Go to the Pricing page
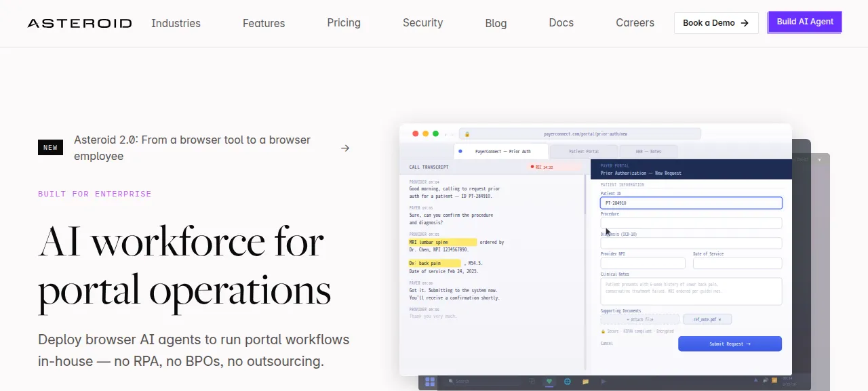The image size is (868, 391). (344, 23)
